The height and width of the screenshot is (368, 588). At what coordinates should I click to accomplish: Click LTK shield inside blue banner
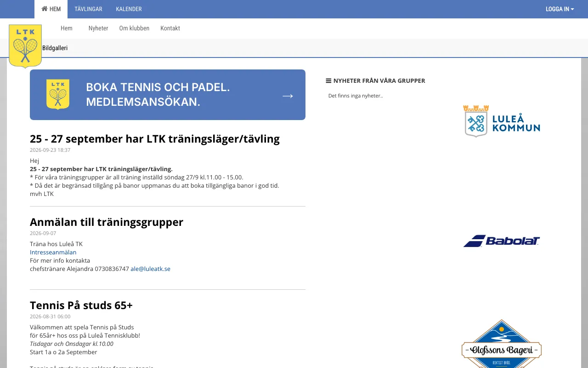coord(58,94)
